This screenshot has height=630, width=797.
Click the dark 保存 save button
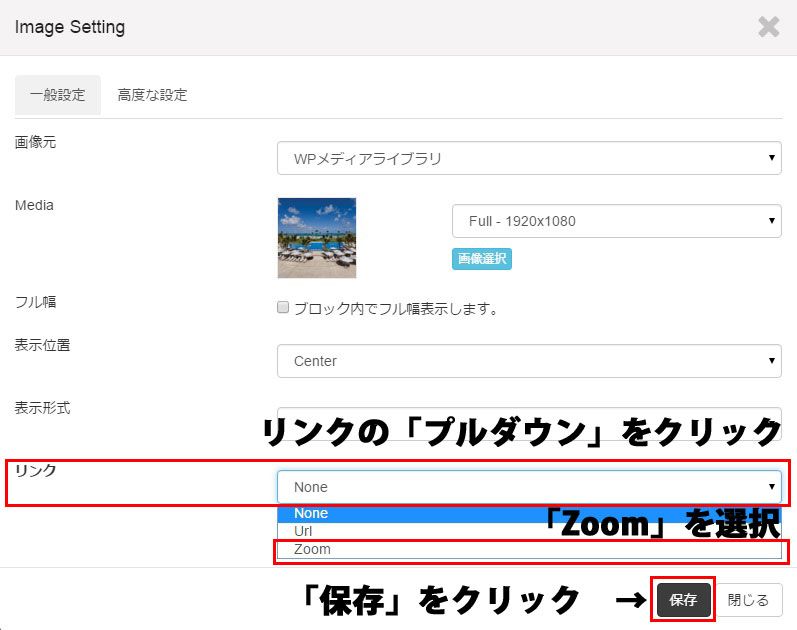683,600
